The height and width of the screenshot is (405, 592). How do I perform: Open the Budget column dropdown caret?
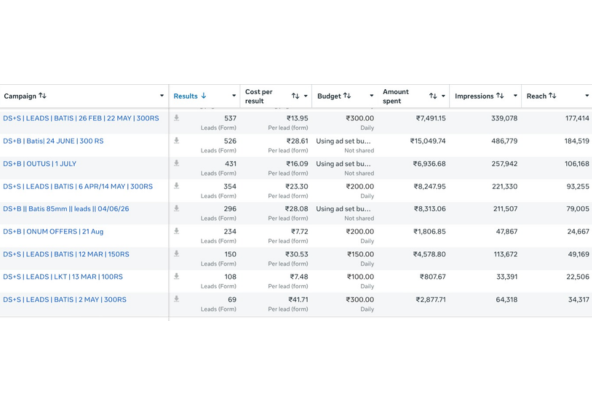coord(372,96)
